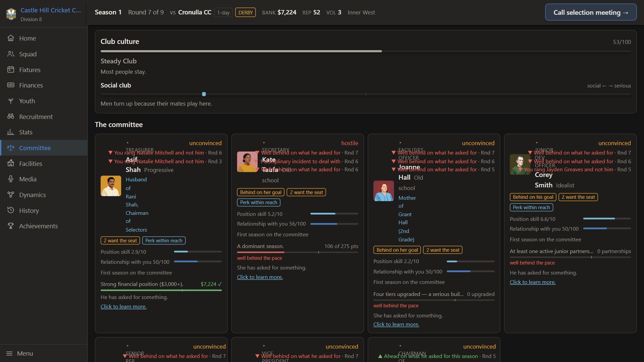Click the Committee scales icon
Screen dimensions: 644x362
pos(11,148)
